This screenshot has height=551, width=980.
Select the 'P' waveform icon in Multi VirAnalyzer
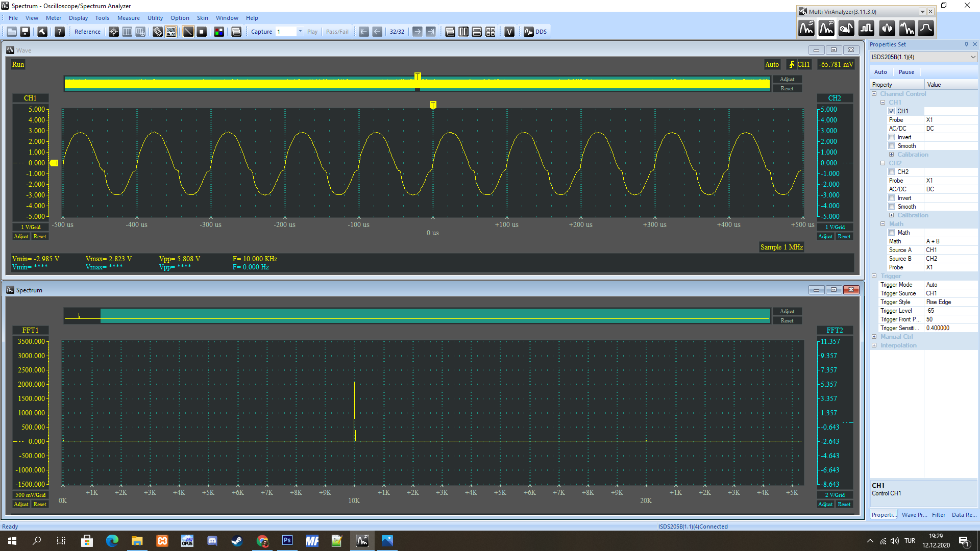click(x=826, y=29)
